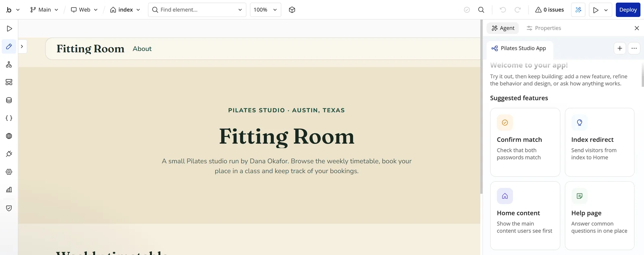
Task: Open the Workflow tab in sidebar
Action: pyautogui.click(x=9, y=64)
